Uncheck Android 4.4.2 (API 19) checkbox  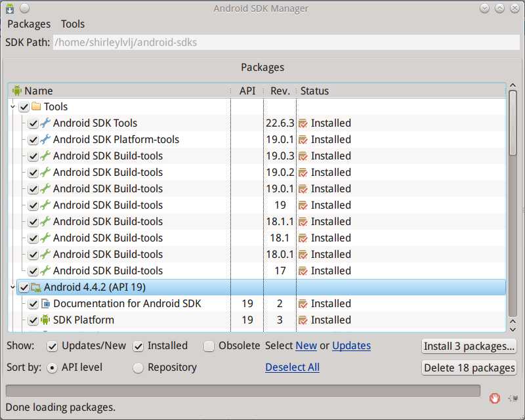[24, 287]
